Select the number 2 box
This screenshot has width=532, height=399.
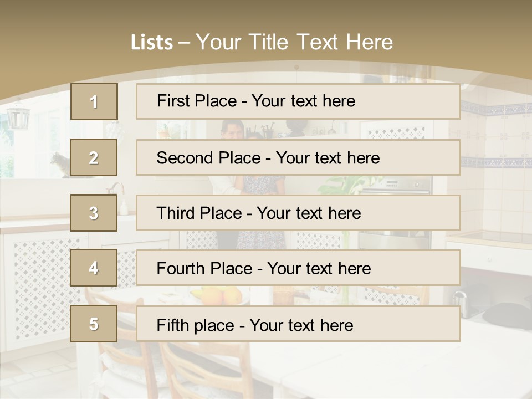tap(94, 157)
